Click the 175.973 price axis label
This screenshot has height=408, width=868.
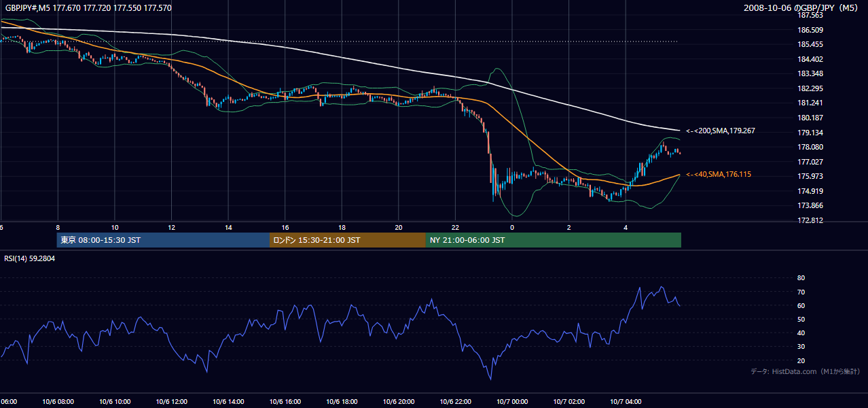pos(810,176)
